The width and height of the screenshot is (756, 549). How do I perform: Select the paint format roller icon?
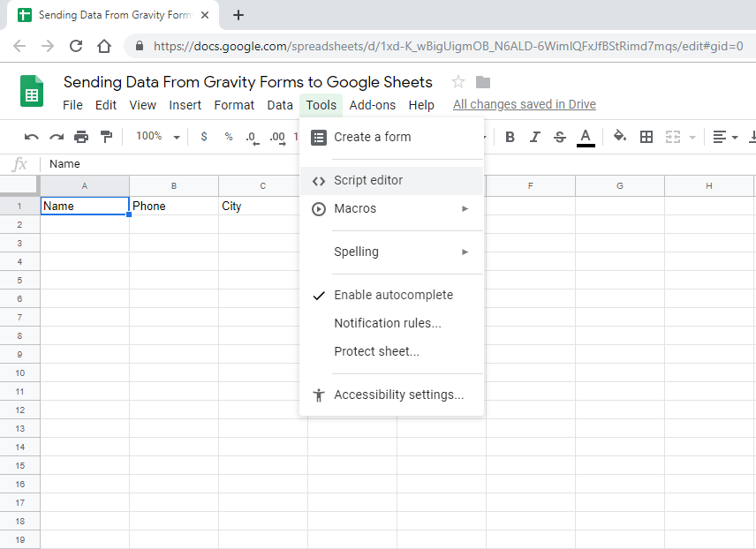[106, 137]
